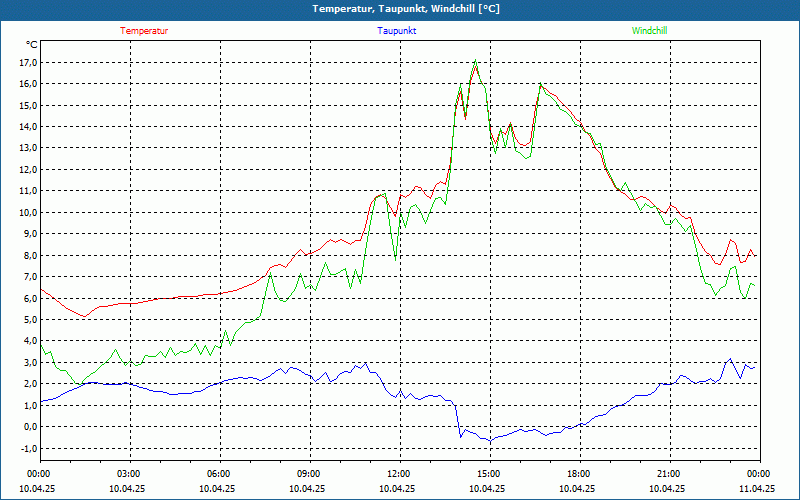Click the 10.04.25 date under 18:00
This screenshot has height=500, width=800.
(x=577, y=488)
